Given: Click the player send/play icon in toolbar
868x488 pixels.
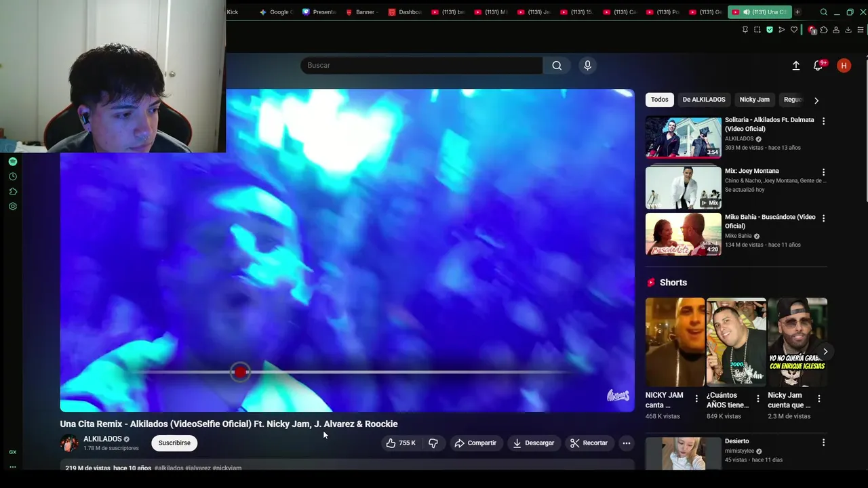Looking at the screenshot, I should pyautogui.click(x=781, y=30).
